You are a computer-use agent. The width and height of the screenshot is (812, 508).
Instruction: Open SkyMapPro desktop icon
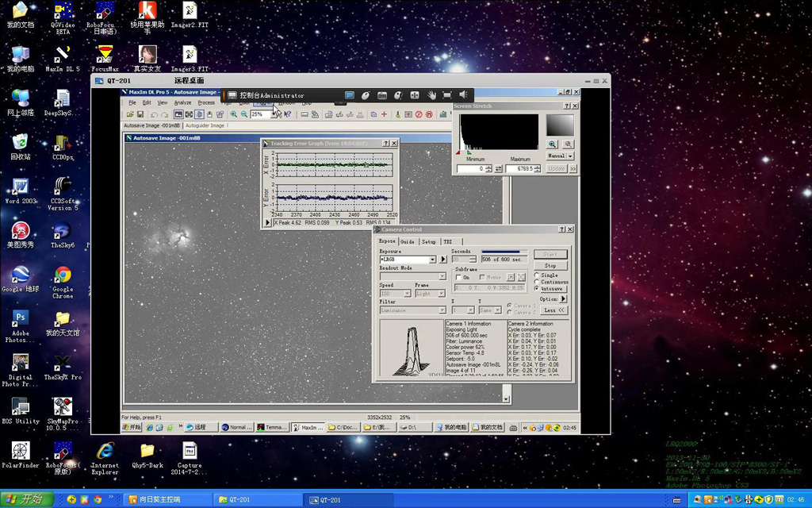tap(63, 414)
